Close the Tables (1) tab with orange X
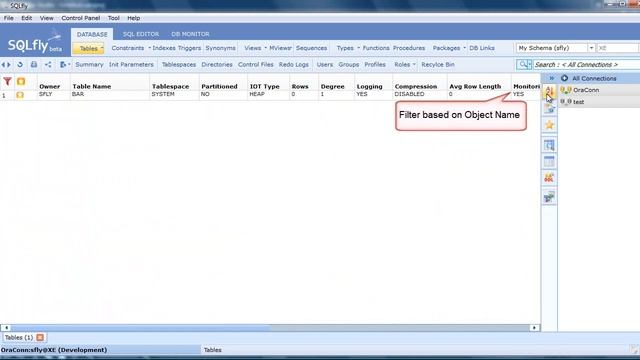640x360 pixels. point(40,337)
